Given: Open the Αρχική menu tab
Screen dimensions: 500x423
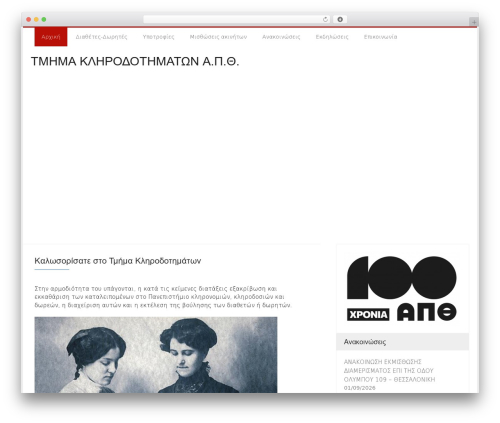Looking at the screenshot, I should point(51,37).
